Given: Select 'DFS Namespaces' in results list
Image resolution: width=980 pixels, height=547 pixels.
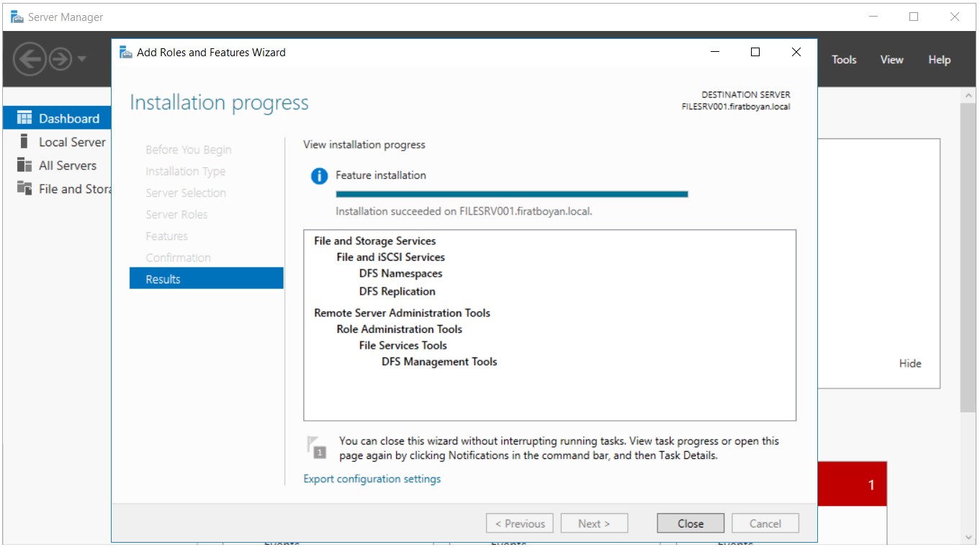Looking at the screenshot, I should tap(400, 273).
